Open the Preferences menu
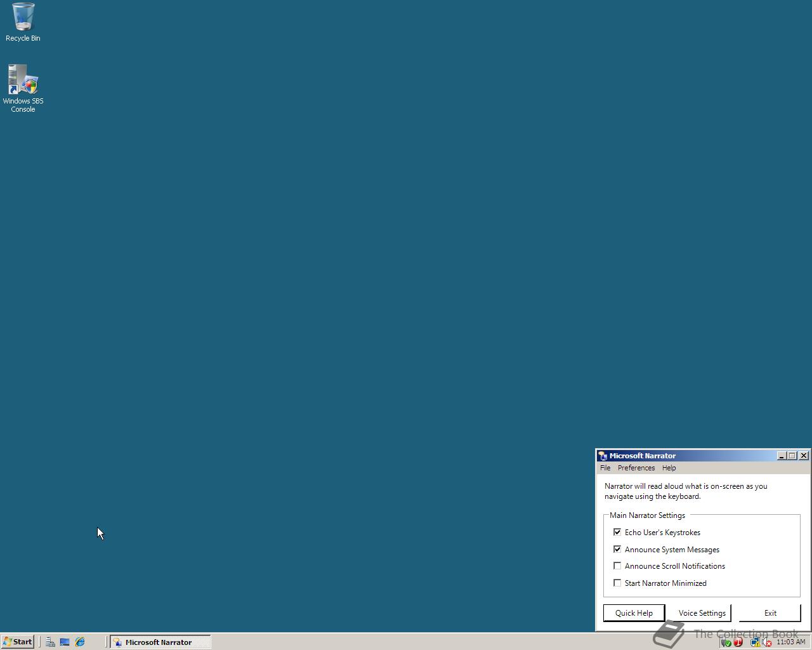 tap(636, 468)
